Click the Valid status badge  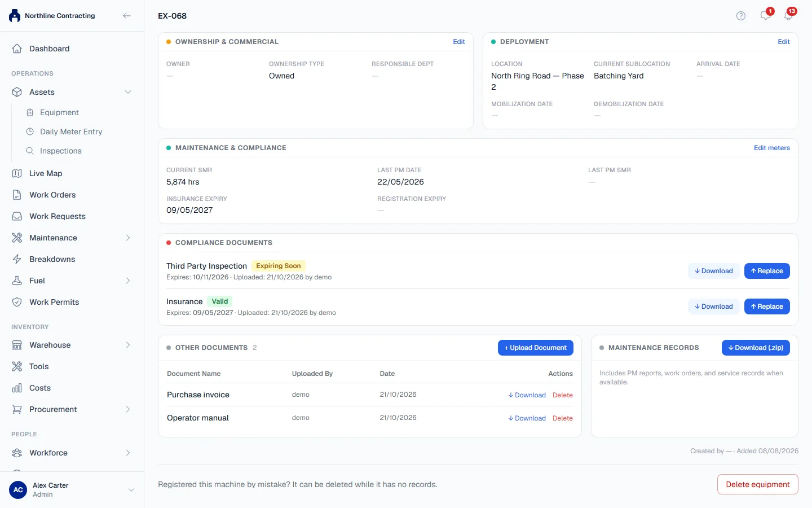(x=220, y=301)
